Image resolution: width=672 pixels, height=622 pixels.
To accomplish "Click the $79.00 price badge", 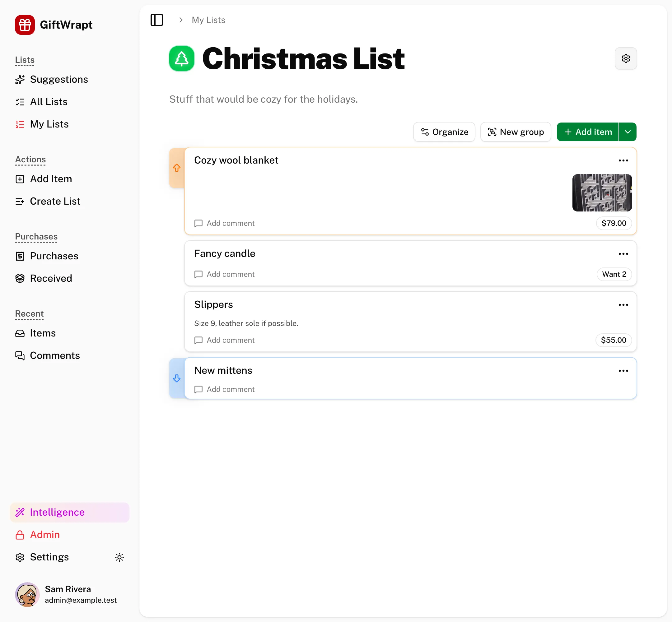I will (x=614, y=223).
